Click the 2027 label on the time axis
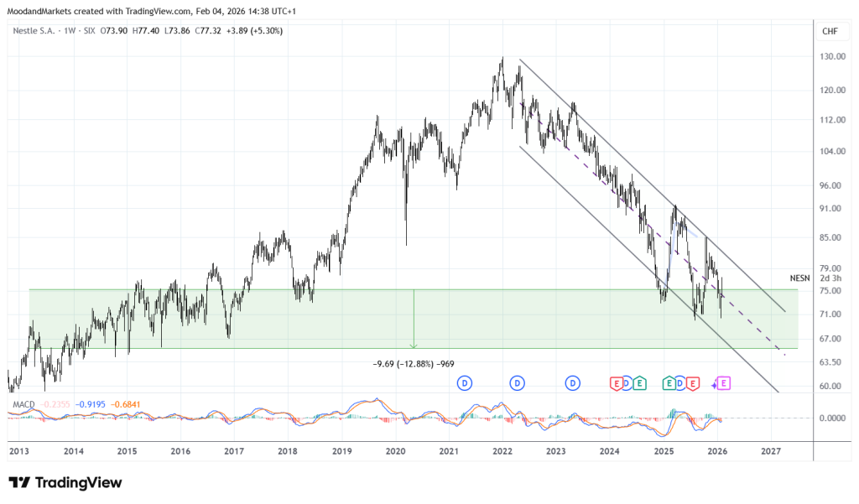 (770, 451)
